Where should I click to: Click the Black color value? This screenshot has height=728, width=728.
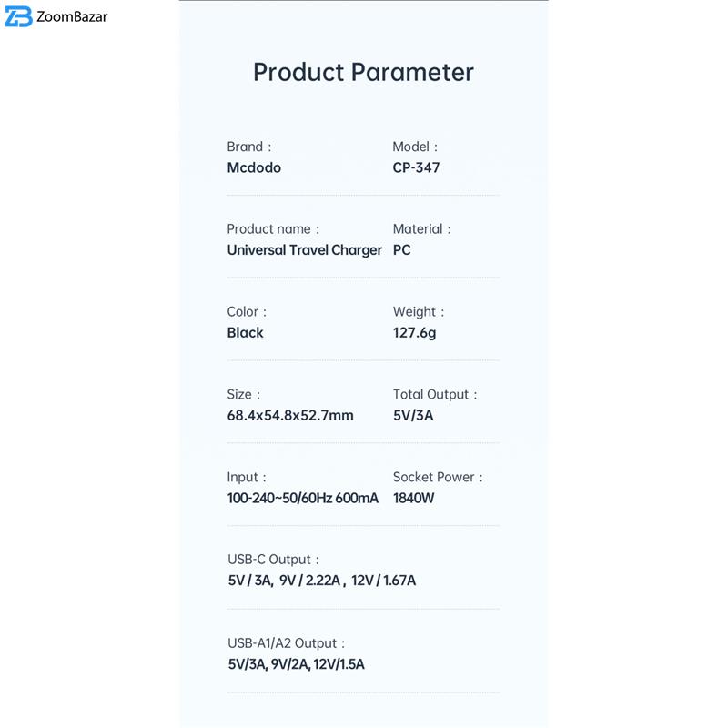point(245,333)
